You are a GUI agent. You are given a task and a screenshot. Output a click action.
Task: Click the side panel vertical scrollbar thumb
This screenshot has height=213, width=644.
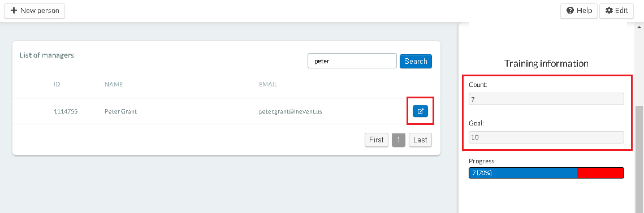(639, 160)
